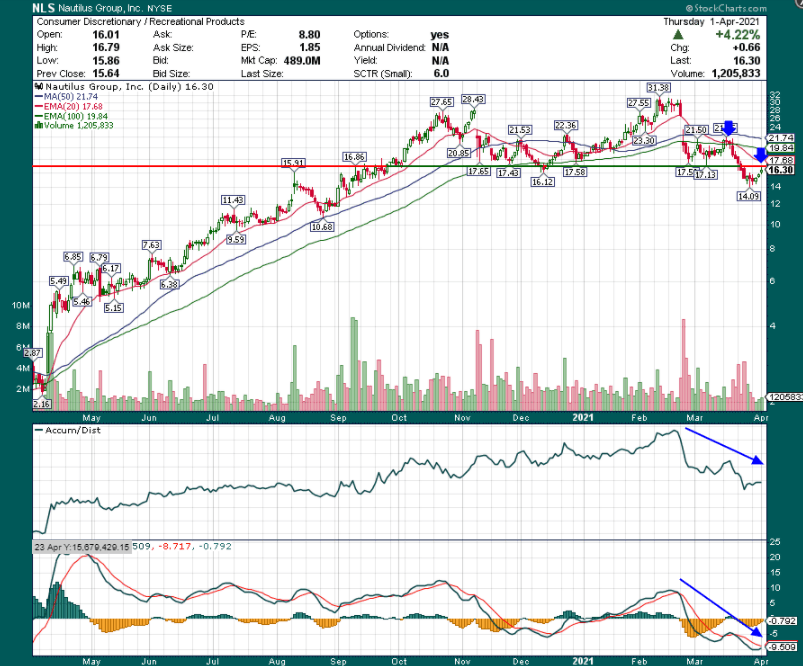This screenshot has width=803, height=666.
Task: Select the 'Nautilus Group, Inc.' header title
Action: click(101, 8)
